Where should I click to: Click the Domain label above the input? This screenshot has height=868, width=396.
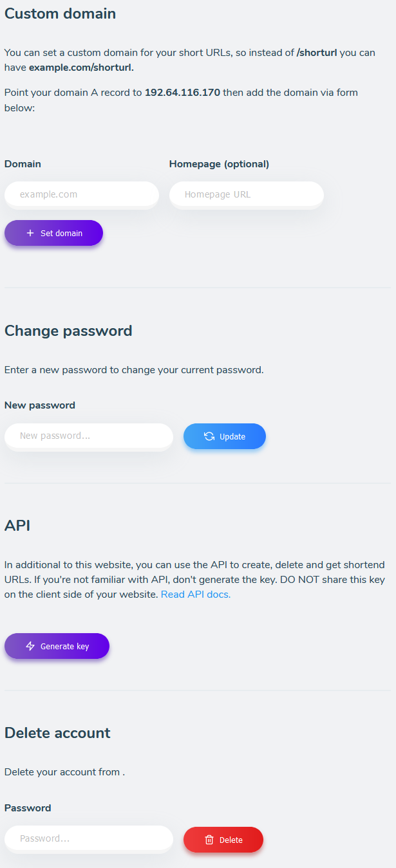23,164
